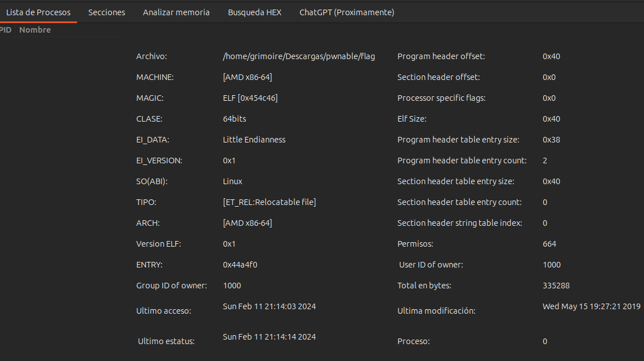This screenshot has width=644, height=361.
Task: Switch to the Lista de Procesos tab
Action: pos(38,12)
